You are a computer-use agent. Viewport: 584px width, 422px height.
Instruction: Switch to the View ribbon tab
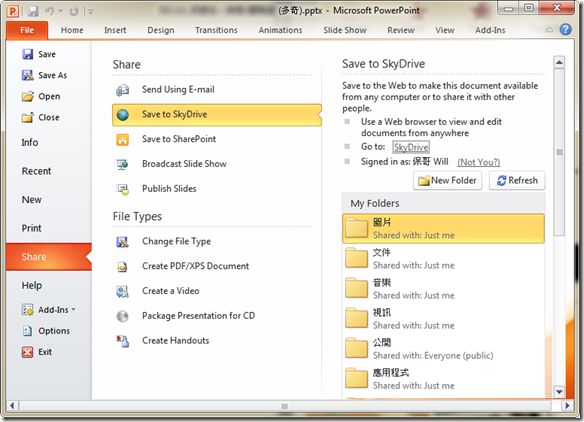[445, 30]
